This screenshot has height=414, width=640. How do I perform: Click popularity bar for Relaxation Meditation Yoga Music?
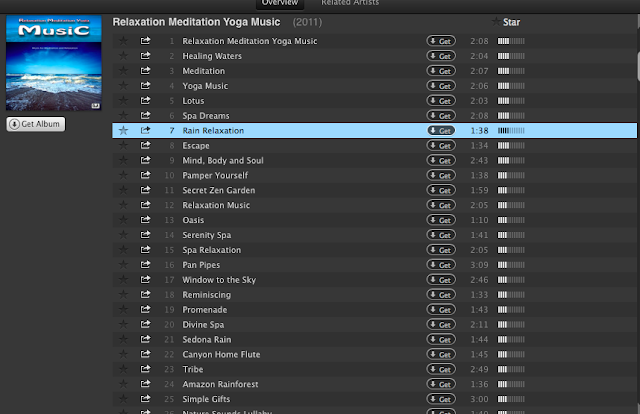point(511,41)
